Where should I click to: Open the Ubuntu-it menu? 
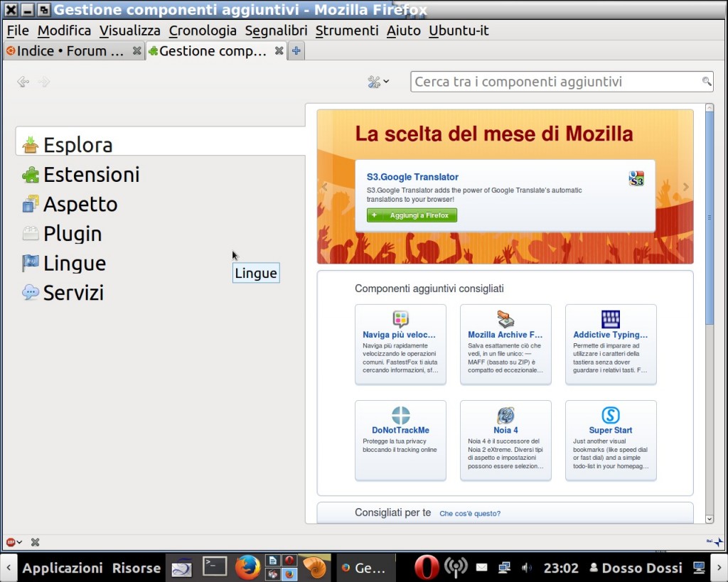point(459,31)
